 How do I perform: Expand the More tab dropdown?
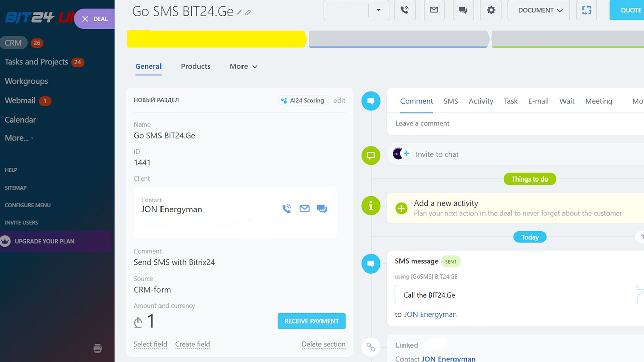(x=244, y=66)
